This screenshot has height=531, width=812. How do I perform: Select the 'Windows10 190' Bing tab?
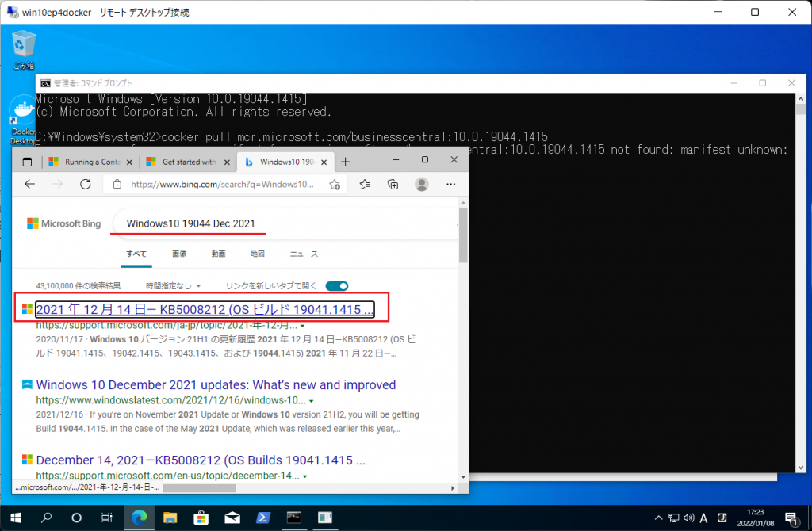[x=285, y=162]
